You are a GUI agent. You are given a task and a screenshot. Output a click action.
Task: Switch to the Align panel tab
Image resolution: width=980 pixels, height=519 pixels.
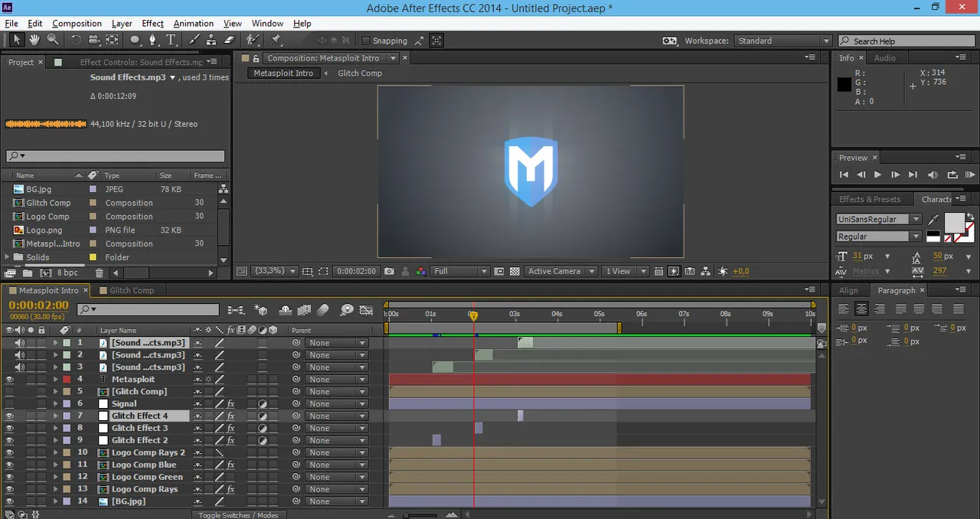848,290
